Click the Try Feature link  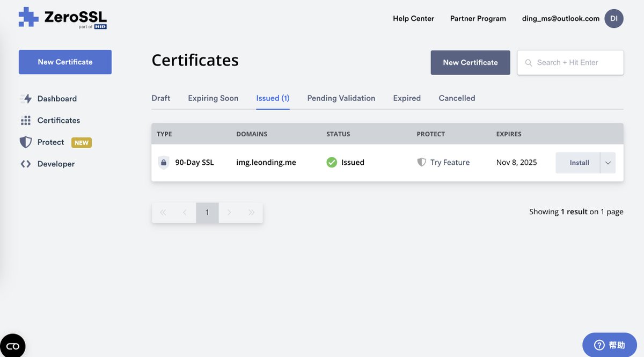(450, 162)
